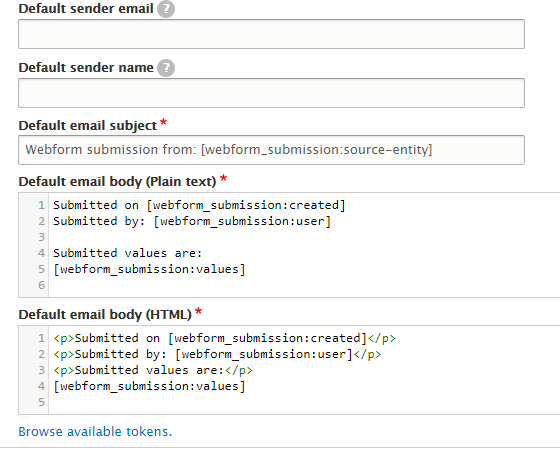Click 'Submitted values are:' in plain text body
The image size is (560, 458).
click(128, 253)
